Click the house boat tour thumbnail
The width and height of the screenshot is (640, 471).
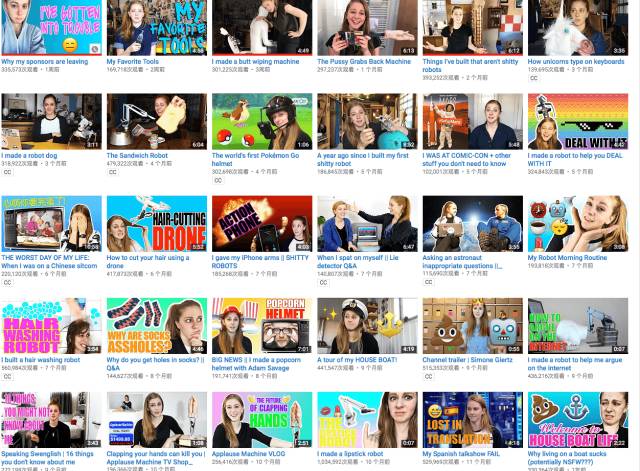[367, 326]
